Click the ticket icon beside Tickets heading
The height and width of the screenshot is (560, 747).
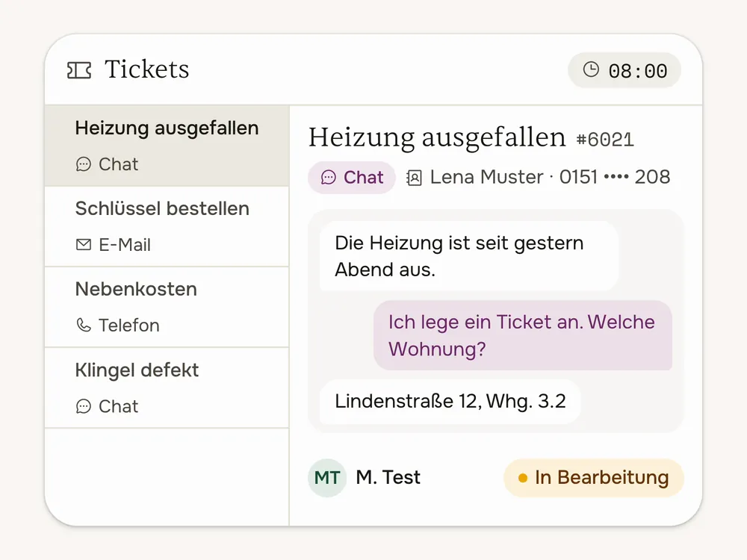tap(79, 70)
